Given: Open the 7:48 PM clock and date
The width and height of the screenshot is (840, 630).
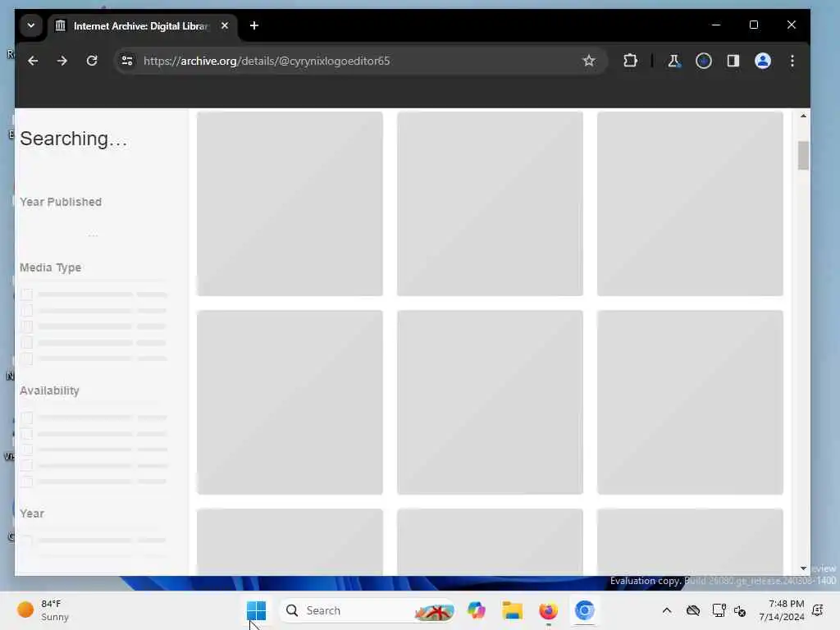Looking at the screenshot, I should coord(782,610).
